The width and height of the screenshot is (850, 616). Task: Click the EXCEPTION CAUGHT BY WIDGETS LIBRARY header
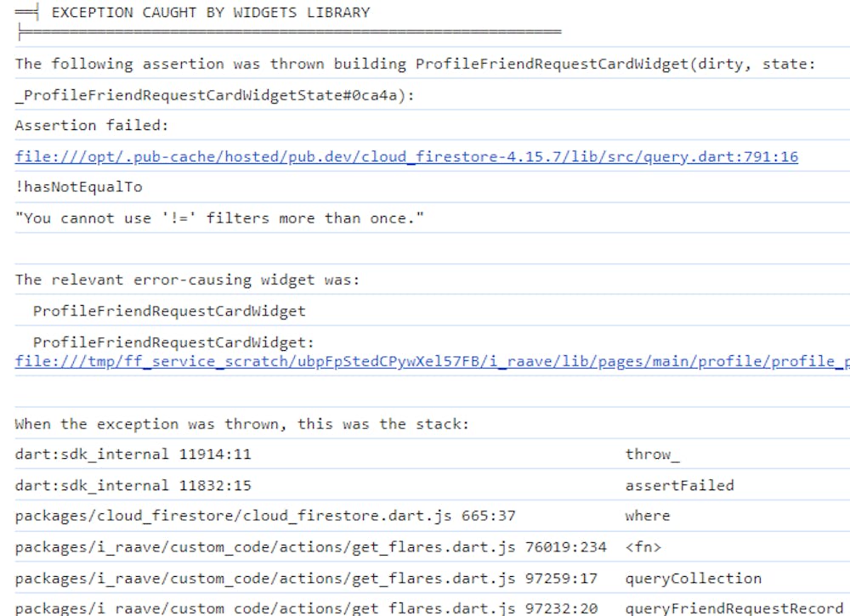point(211,13)
